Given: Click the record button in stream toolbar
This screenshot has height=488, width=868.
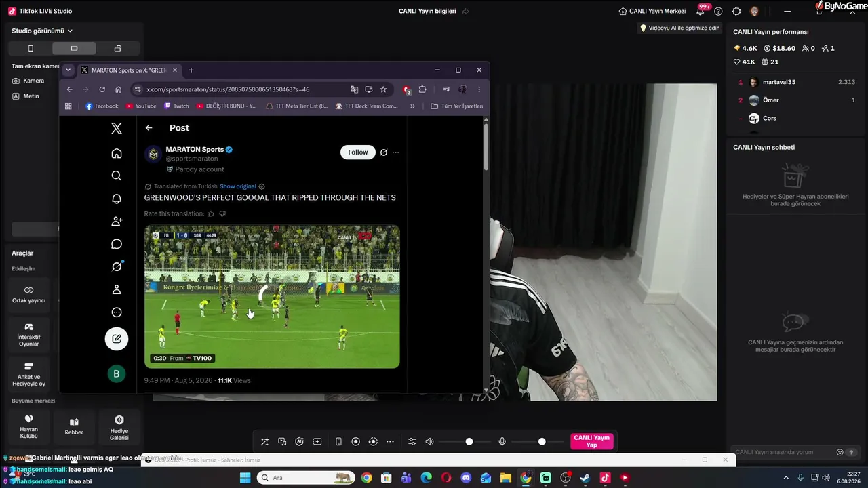Looking at the screenshot, I should point(355,441).
